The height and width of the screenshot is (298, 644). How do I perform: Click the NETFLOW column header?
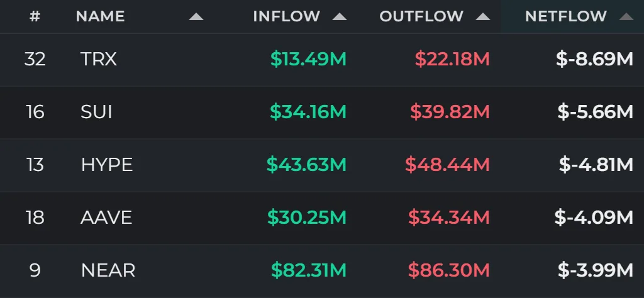[566, 16]
